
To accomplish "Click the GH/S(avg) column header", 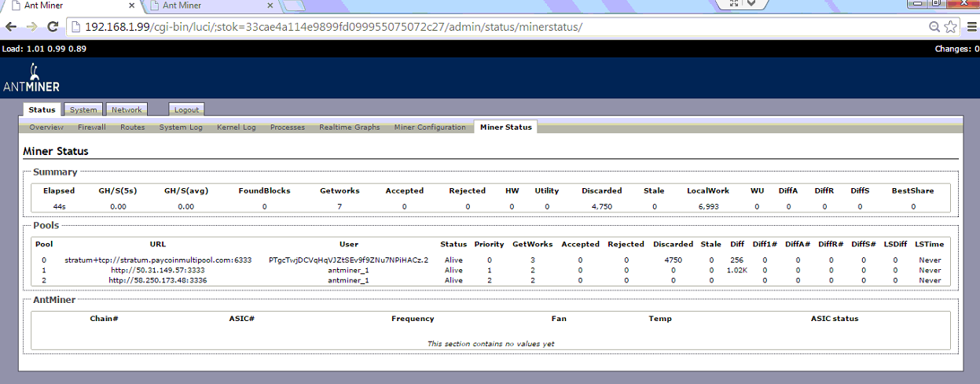I will 185,190.
